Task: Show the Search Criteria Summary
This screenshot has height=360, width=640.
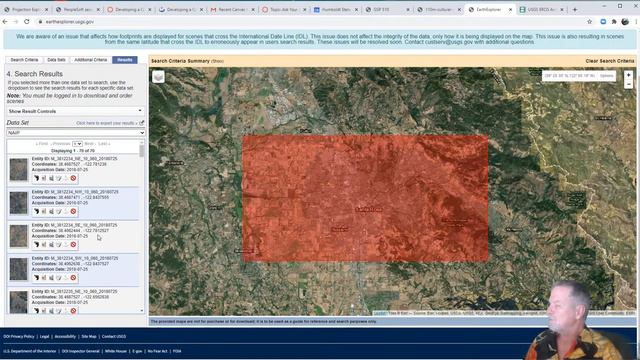Action: (x=217, y=61)
